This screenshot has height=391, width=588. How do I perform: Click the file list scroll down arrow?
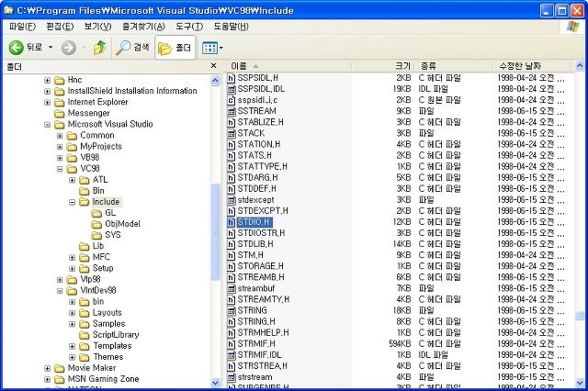[x=580, y=383]
